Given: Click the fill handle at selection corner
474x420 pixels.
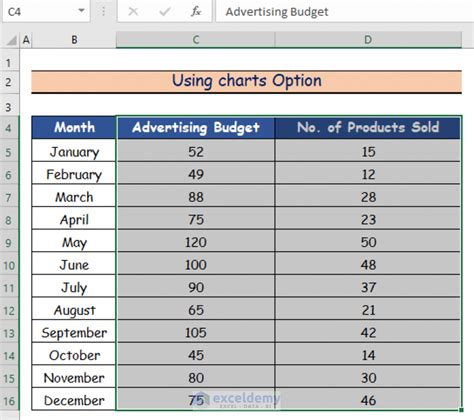Looking at the screenshot, I should [461, 410].
